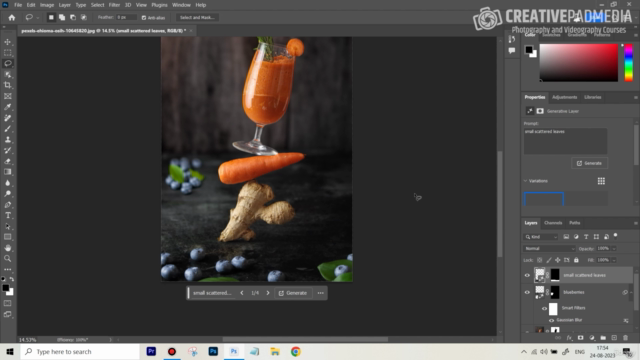
Task: Select the Blur tool
Action: click(x=7, y=183)
